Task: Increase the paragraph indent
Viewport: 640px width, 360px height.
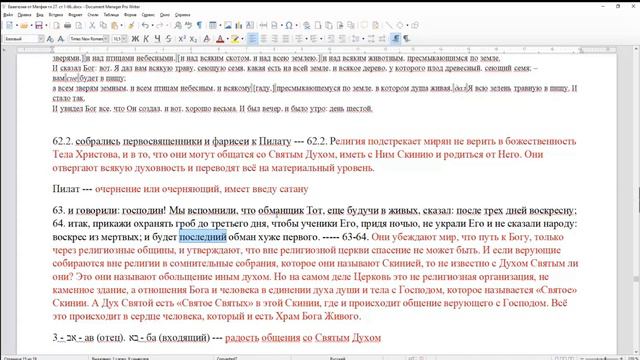Action: click(x=331, y=39)
